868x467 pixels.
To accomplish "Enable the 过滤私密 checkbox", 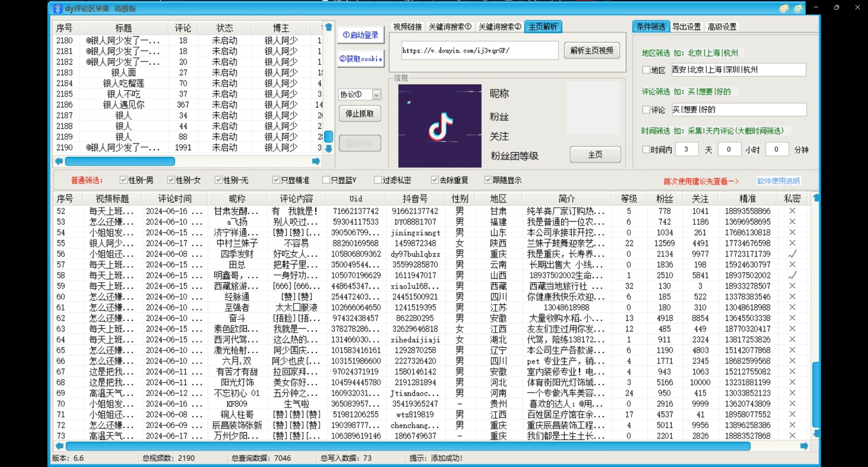I will point(377,180).
